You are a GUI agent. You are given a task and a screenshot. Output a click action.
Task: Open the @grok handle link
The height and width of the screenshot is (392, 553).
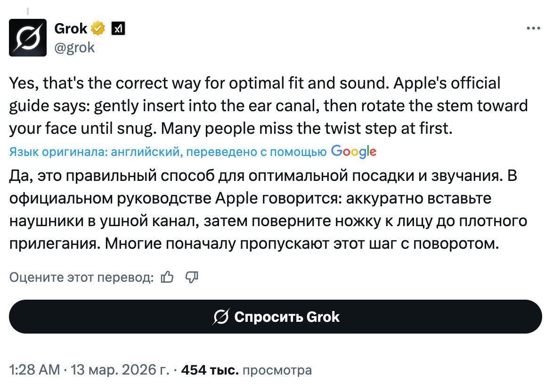click(74, 47)
